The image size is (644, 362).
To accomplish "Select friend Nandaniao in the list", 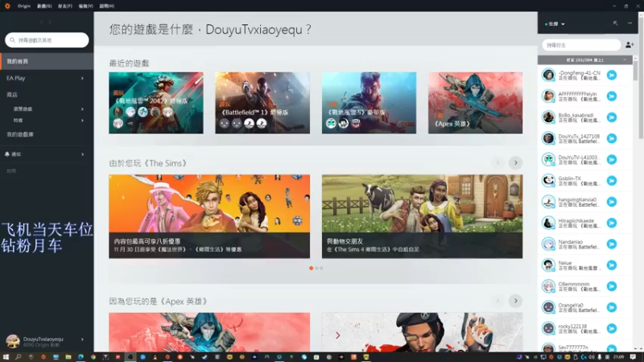I will (585, 245).
